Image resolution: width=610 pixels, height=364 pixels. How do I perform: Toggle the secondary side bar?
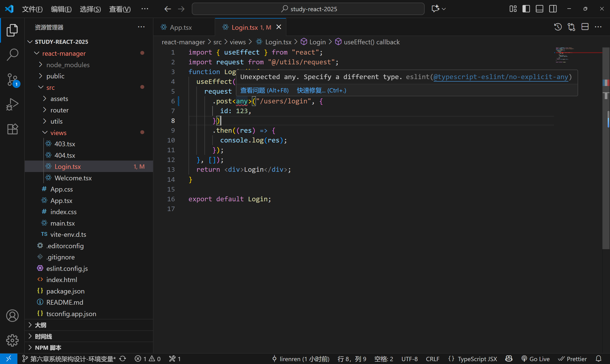[553, 9]
